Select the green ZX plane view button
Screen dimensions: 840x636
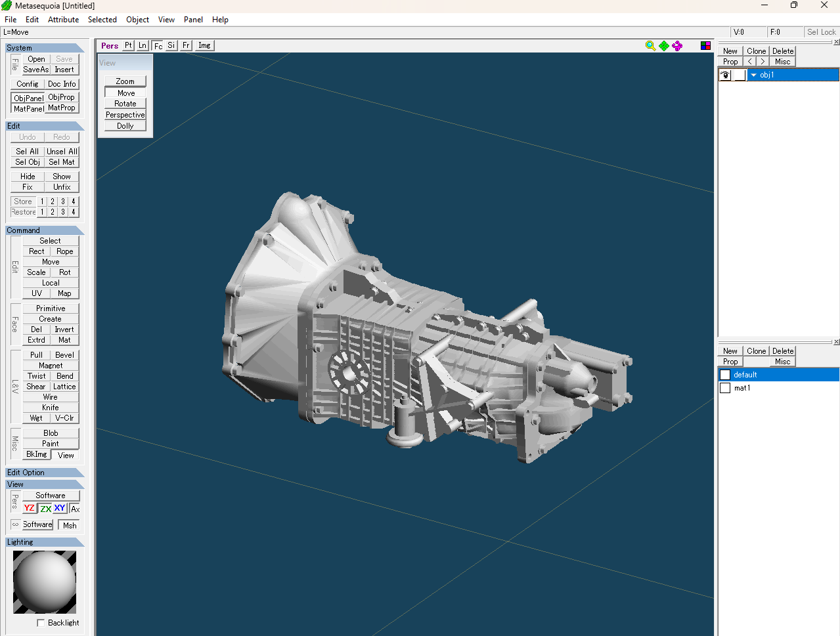point(45,508)
